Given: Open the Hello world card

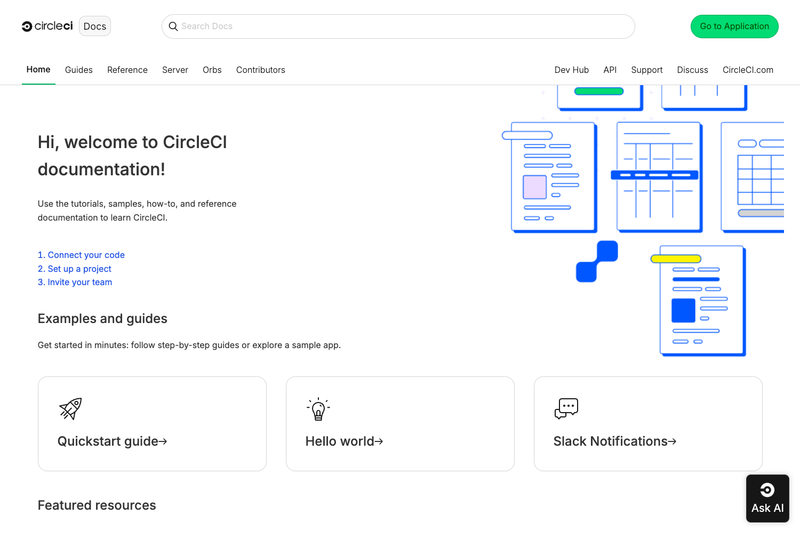Looking at the screenshot, I should coord(400,424).
